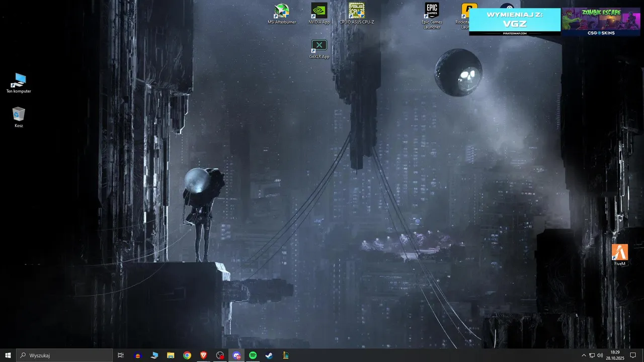
Task: Open the notification Action Center
Action: tap(633, 355)
